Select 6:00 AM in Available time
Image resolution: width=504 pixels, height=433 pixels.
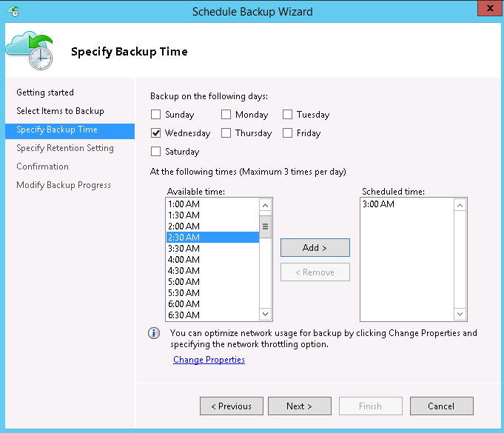tap(213, 303)
